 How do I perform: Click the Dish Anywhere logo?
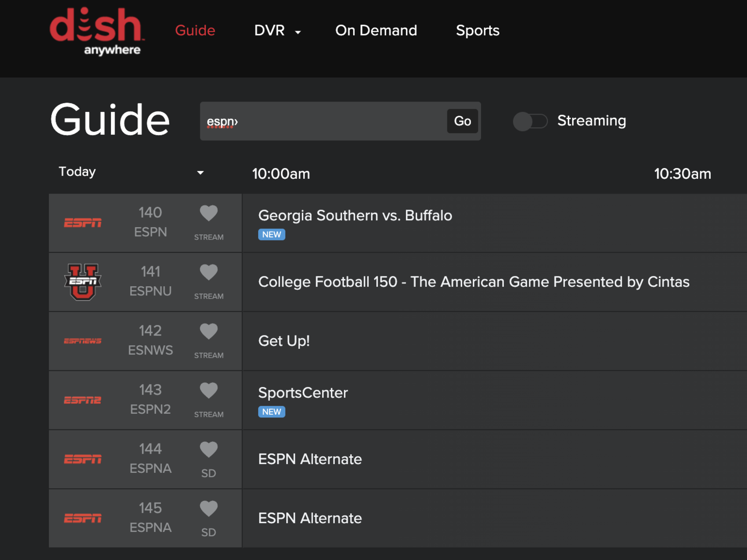point(96,32)
